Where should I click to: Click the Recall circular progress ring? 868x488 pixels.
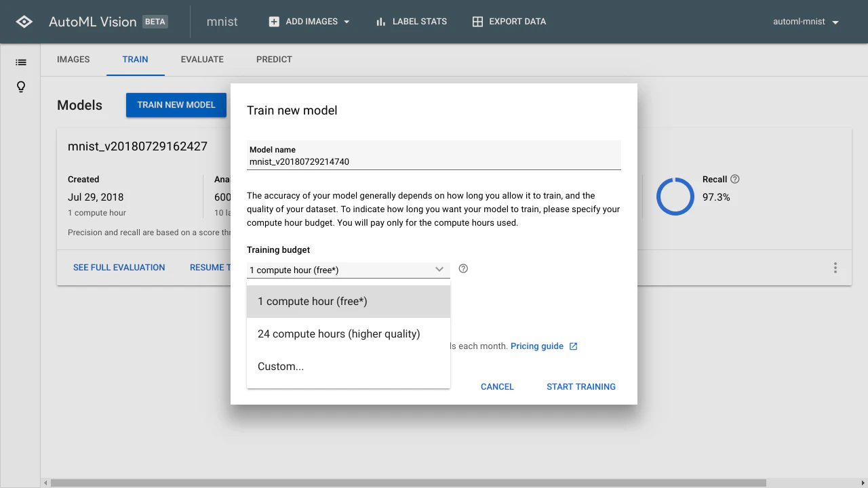coord(675,197)
